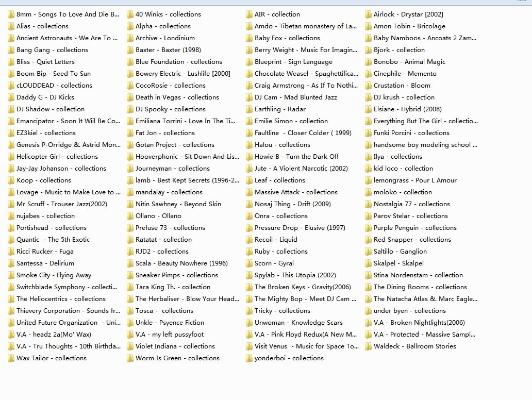Select folder icon of Unkle - Psyence Fiction

(130, 323)
